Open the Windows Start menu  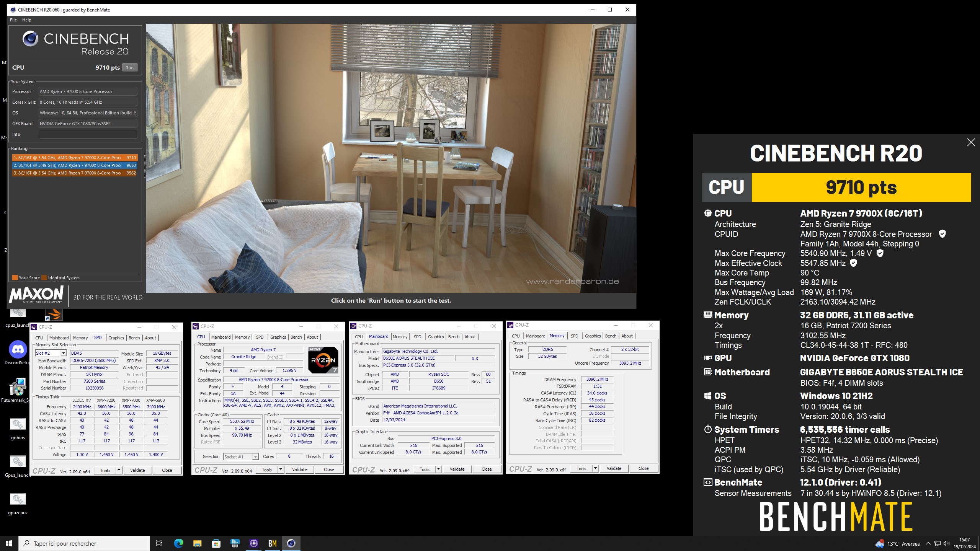pyautogui.click(x=9, y=543)
